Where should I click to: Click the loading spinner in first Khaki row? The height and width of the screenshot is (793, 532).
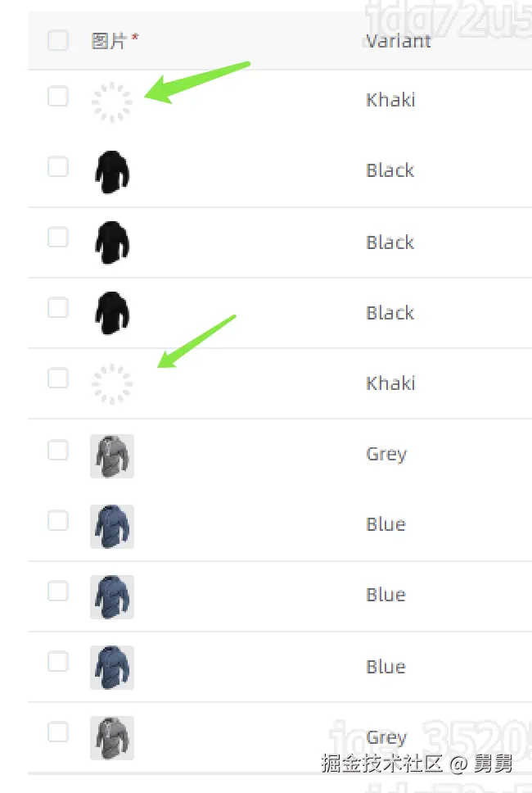click(x=111, y=102)
